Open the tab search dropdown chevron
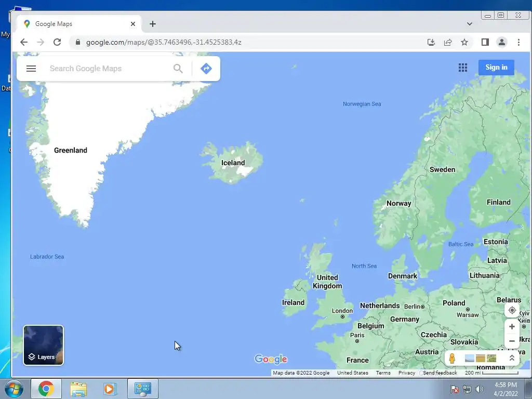The image size is (532, 399). pos(470,24)
